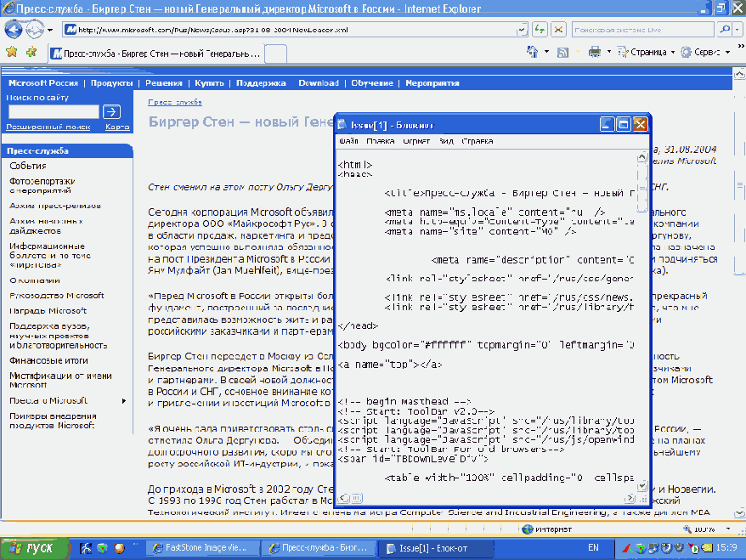Open the search provider dropdown arrow
The width and height of the screenshot is (746, 560).
[738, 30]
